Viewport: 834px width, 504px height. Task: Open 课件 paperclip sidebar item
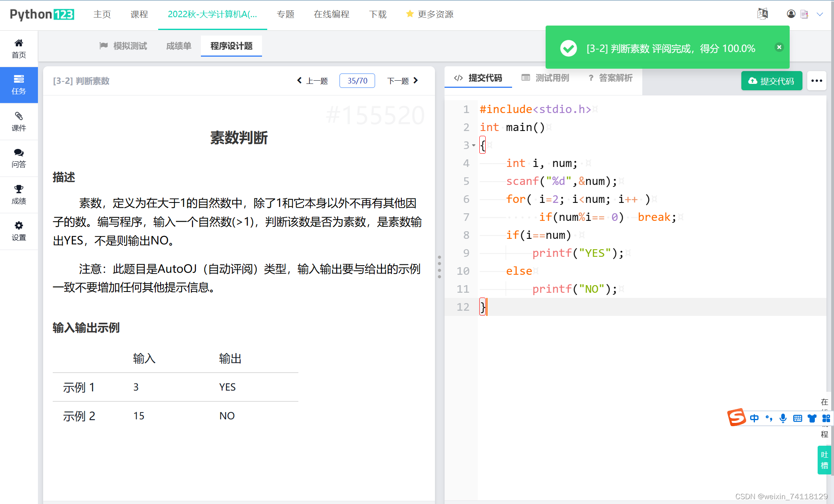[19, 122]
